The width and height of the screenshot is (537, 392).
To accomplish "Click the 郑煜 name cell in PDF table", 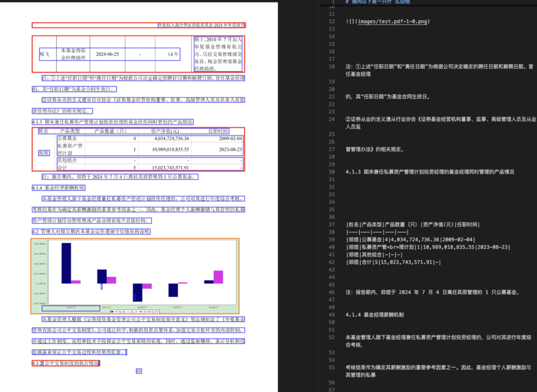I will pyautogui.click(x=43, y=153).
